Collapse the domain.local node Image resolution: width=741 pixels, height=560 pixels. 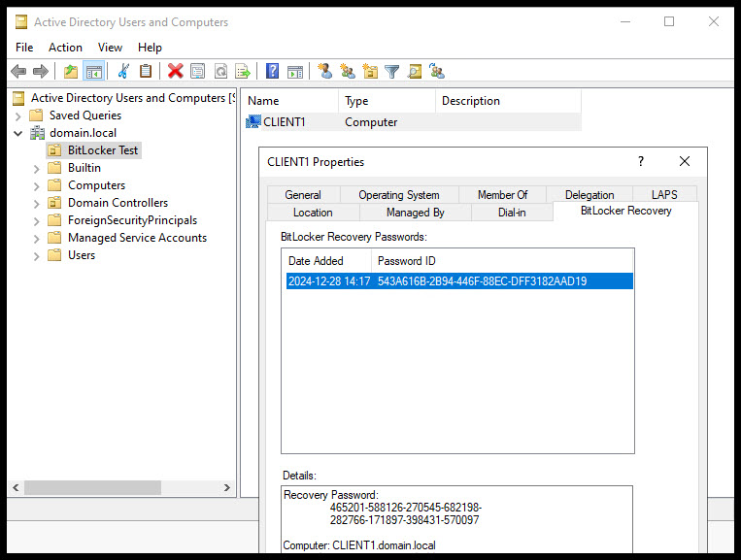(17, 133)
